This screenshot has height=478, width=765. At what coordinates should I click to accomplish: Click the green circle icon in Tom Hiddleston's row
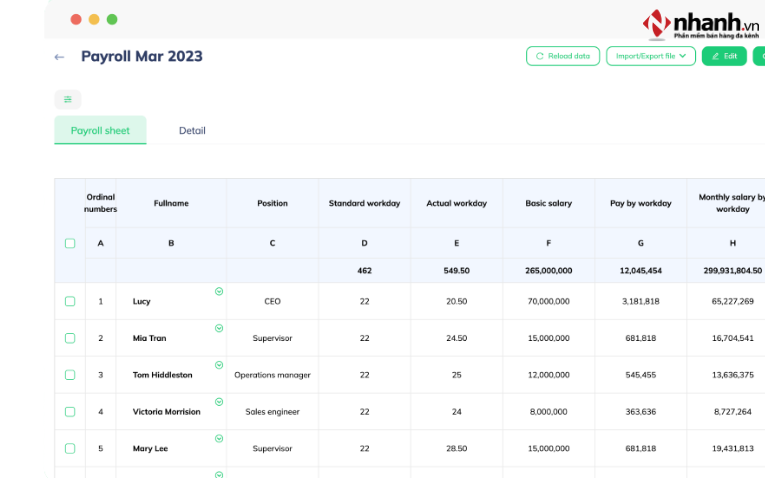coord(219,365)
